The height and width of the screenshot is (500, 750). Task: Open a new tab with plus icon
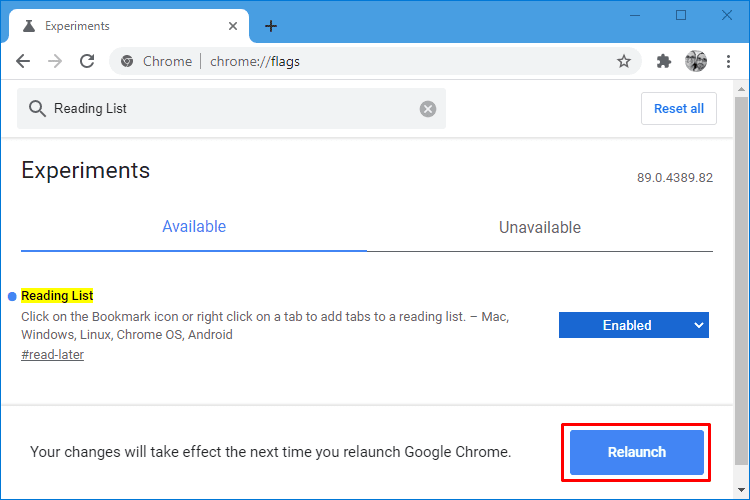tap(271, 26)
